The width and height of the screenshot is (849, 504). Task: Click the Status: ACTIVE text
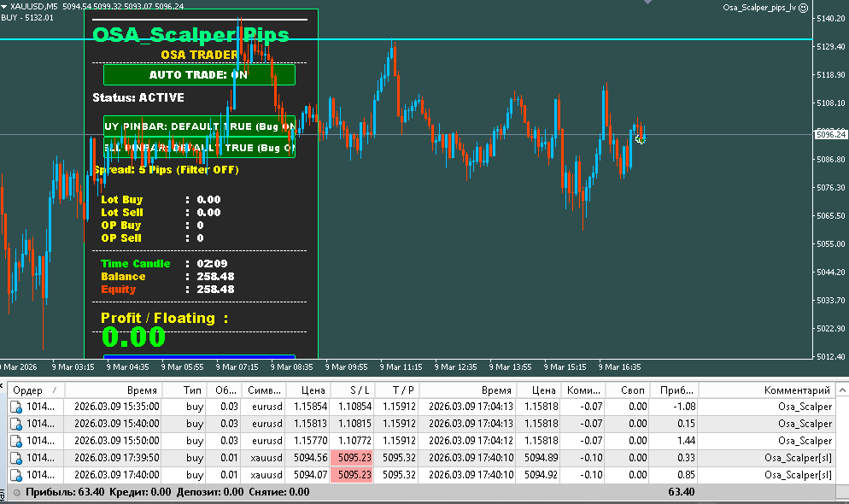(138, 97)
